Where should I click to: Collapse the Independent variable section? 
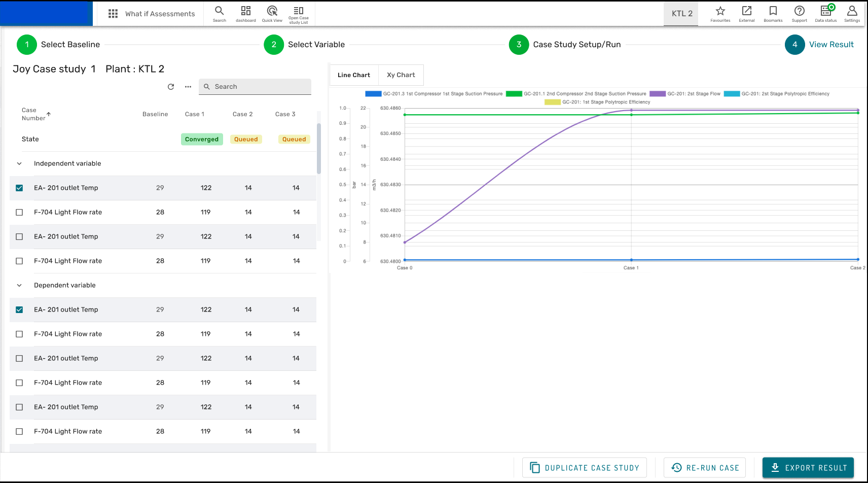19,163
